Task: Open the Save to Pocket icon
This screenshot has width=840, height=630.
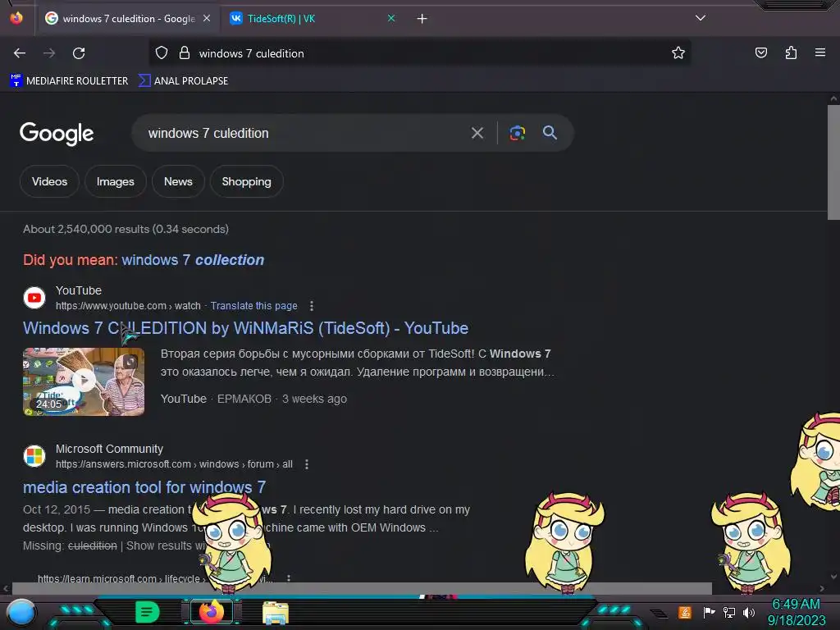Action: (x=760, y=52)
